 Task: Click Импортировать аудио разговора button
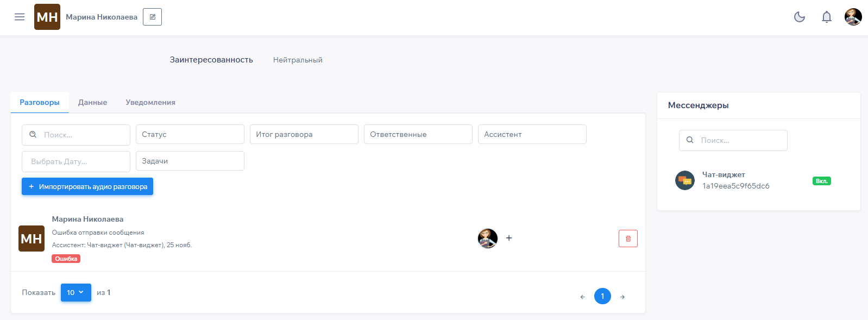pos(87,186)
